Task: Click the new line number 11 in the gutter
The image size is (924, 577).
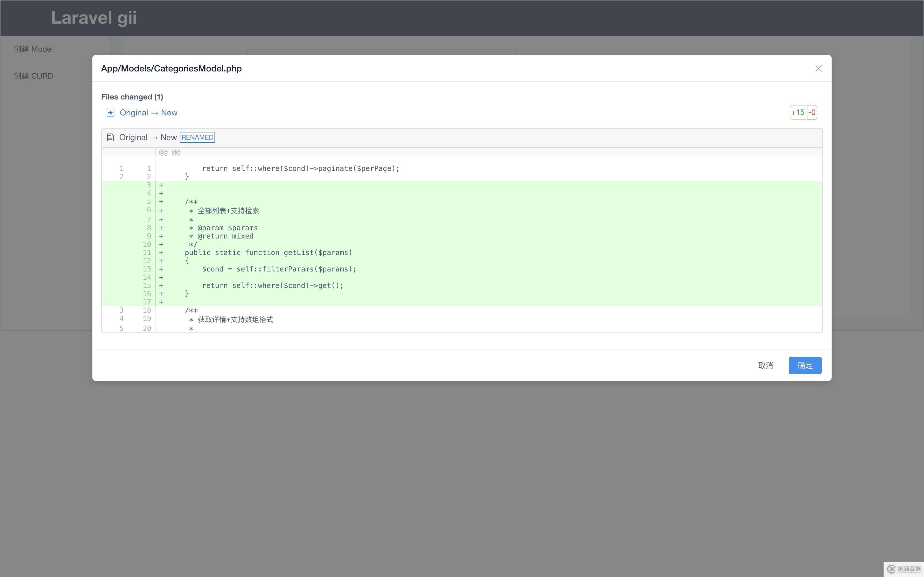Action: [147, 253]
